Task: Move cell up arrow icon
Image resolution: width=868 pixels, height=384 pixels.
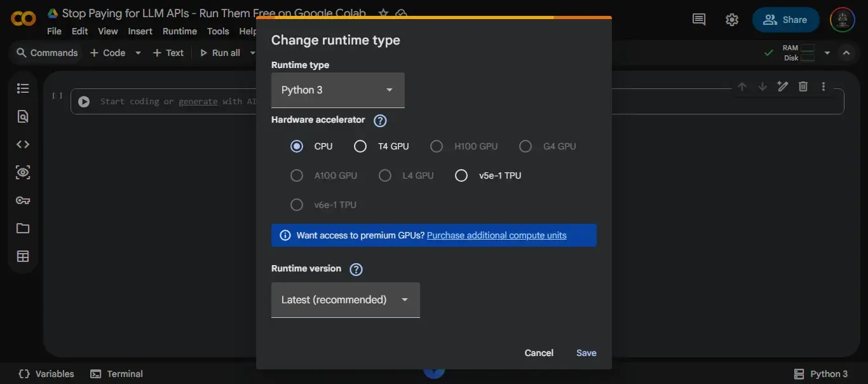Action: 742,86
